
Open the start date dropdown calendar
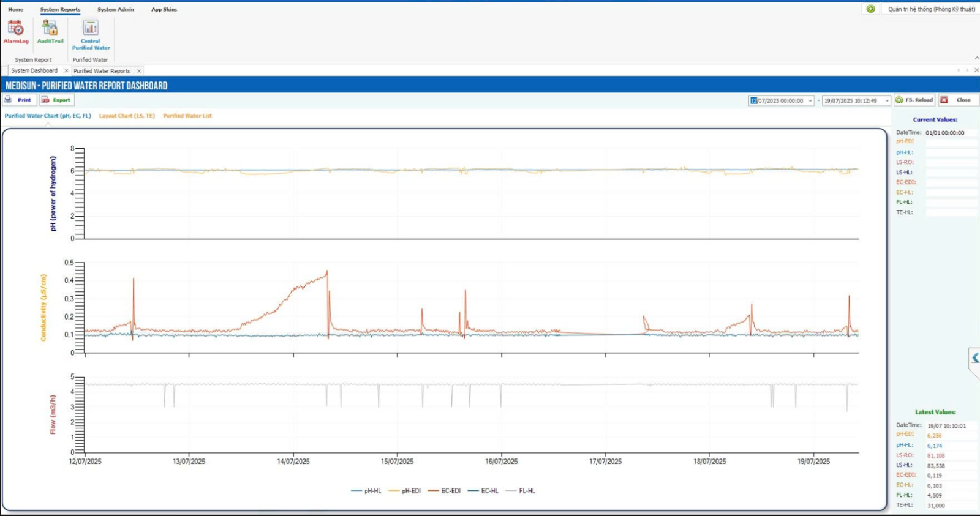[810, 101]
